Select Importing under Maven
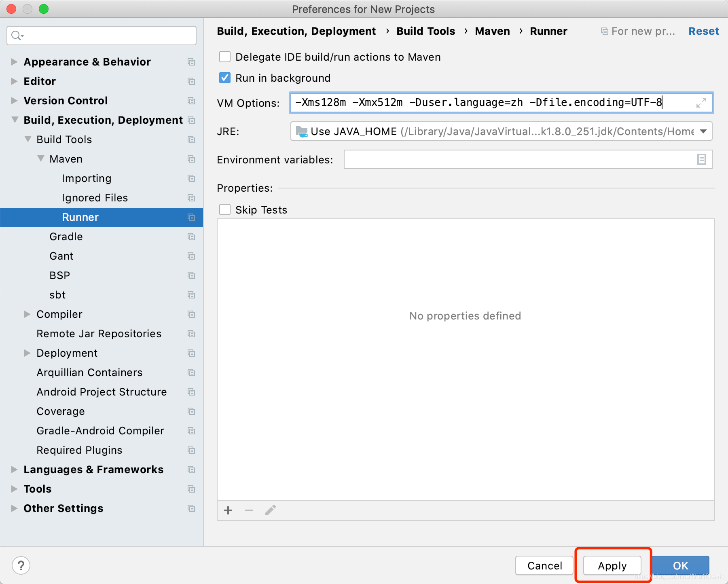The image size is (728, 584). [87, 178]
